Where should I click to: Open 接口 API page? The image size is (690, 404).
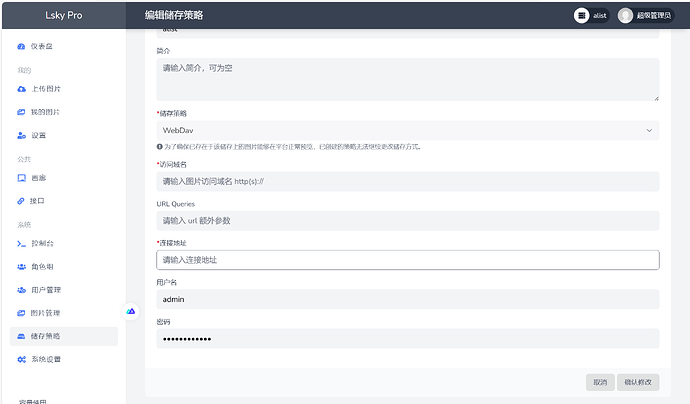pyautogui.click(x=64, y=201)
